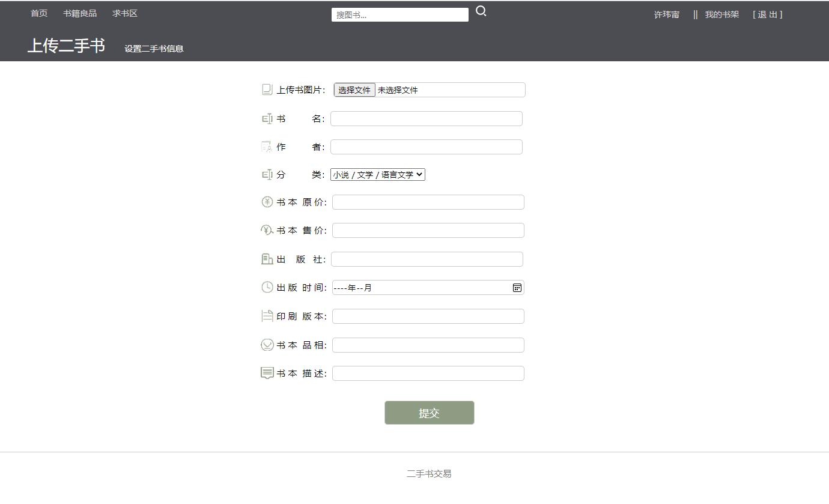Click inside the 作者 input field
The height and width of the screenshot is (504, 829).
(x=427, y=146)
